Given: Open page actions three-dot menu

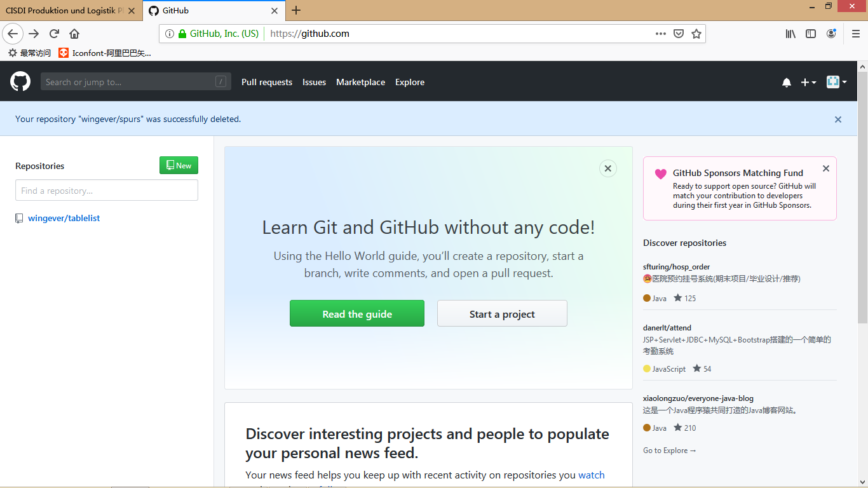Looking at the screenshot, I should click(x=661, y=34).
